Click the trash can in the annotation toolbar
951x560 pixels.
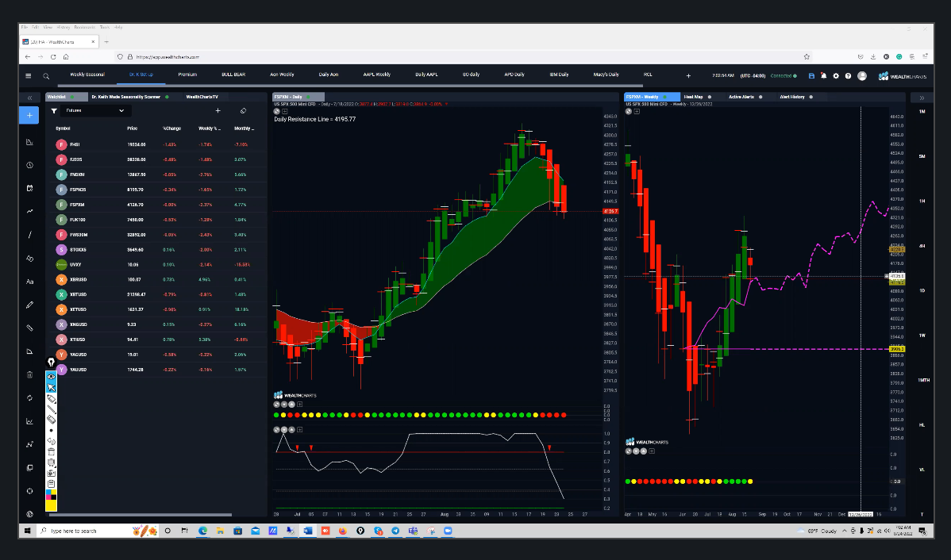tap(52, 452)
